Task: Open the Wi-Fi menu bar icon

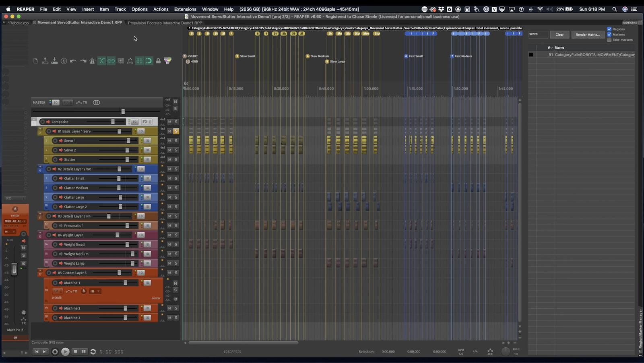Action: coord(540,9)
